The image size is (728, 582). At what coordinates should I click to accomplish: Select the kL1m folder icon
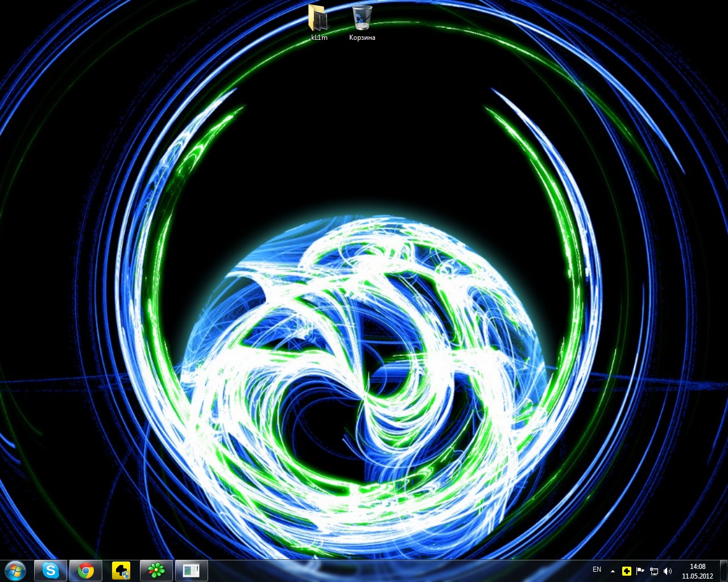pos(318,18)
